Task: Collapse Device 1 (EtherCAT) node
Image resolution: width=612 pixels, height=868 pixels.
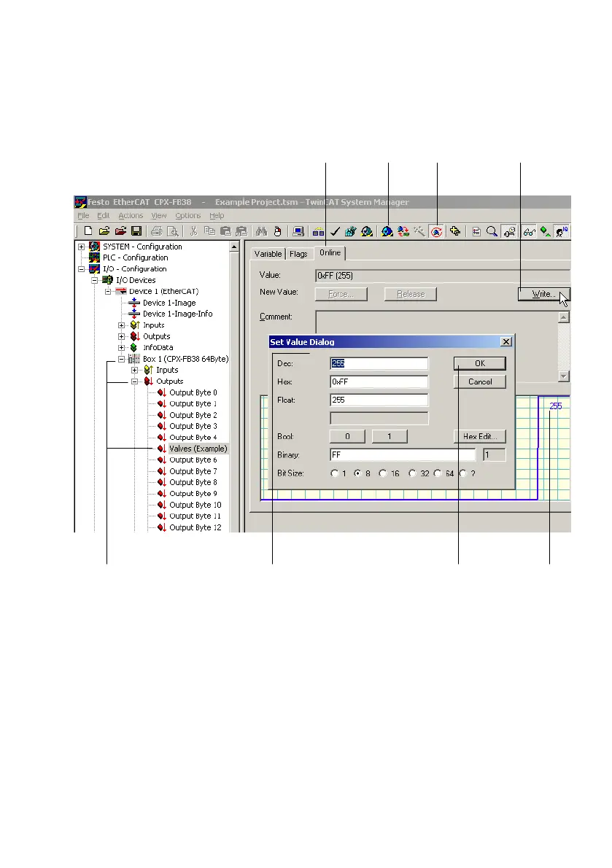Action: coord(108,292)
